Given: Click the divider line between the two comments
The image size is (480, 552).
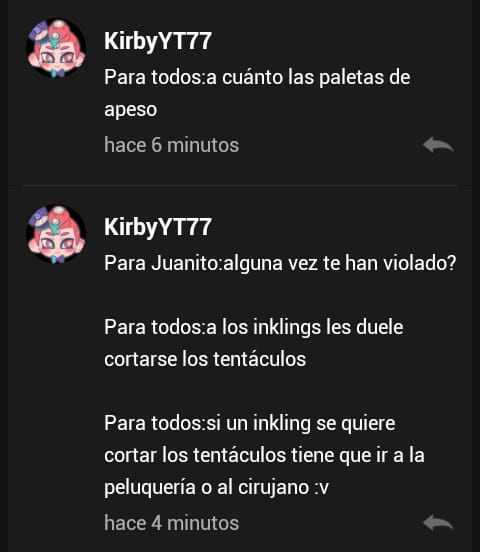Looking at the screenshot, I should click(x=240, y=185).
